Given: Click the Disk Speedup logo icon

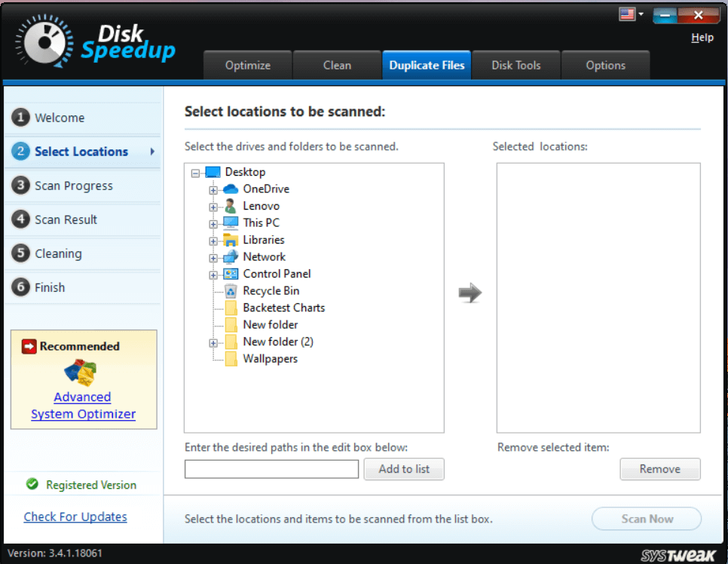Looking at the screenshot, I should pos(44,41).
